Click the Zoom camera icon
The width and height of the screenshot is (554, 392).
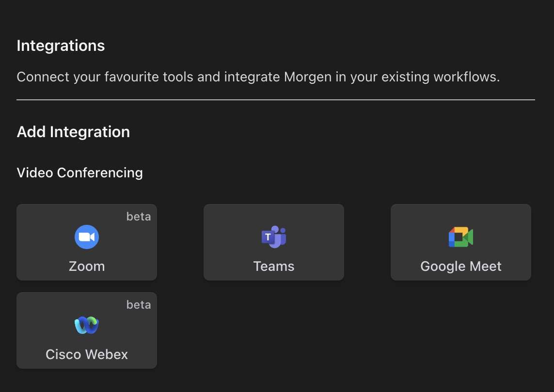[87, 236]
